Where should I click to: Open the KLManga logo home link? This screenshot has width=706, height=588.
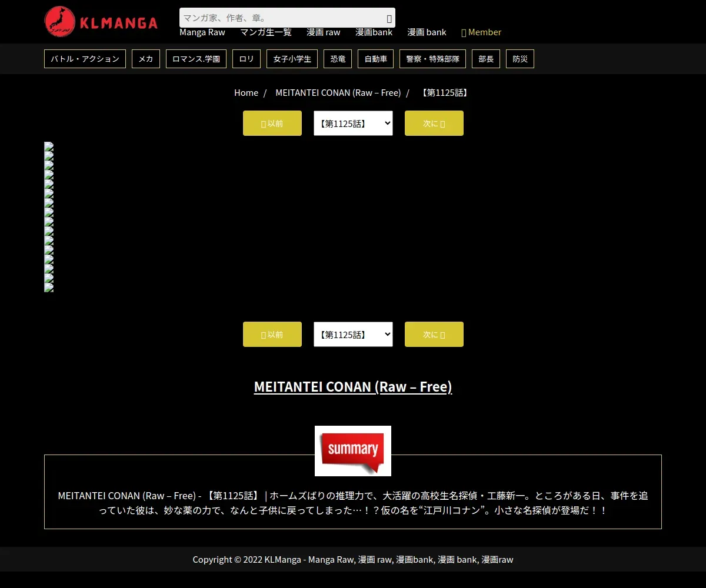pyautogui.click(x=101, y=22)
